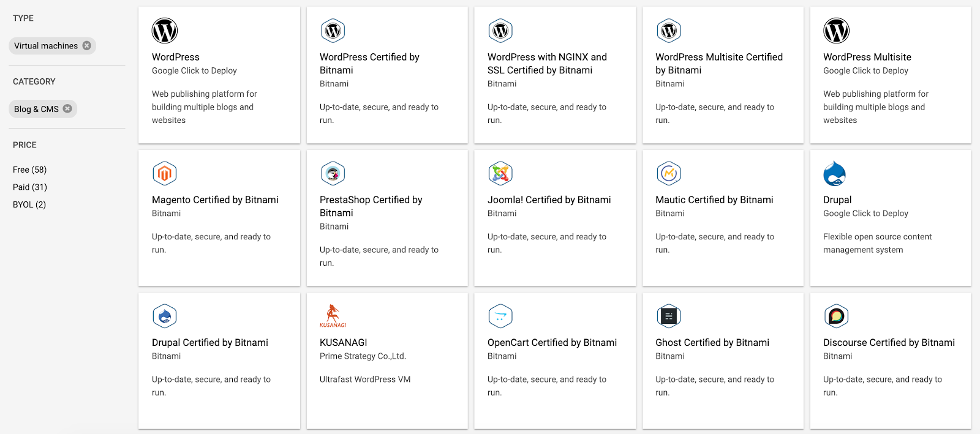Open the WordPress Google Click to Deploy title
Screen dimensions: 980x434
tap(176, 57)
